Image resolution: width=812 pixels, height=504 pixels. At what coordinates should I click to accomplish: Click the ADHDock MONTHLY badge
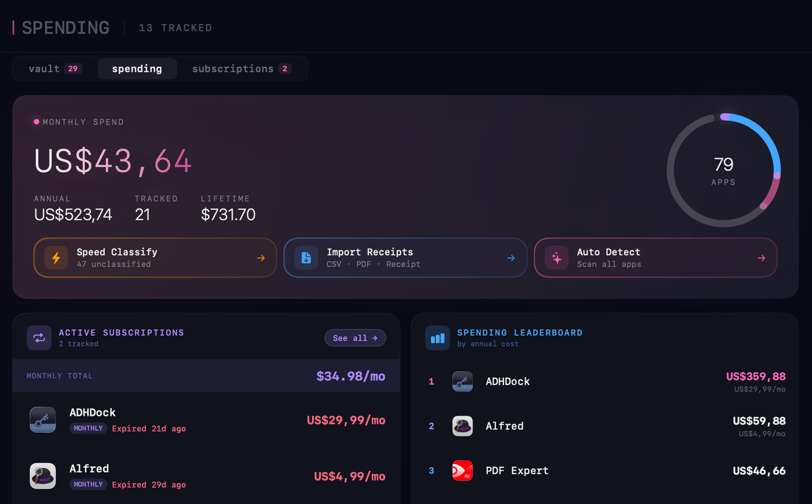pos(88,428)
